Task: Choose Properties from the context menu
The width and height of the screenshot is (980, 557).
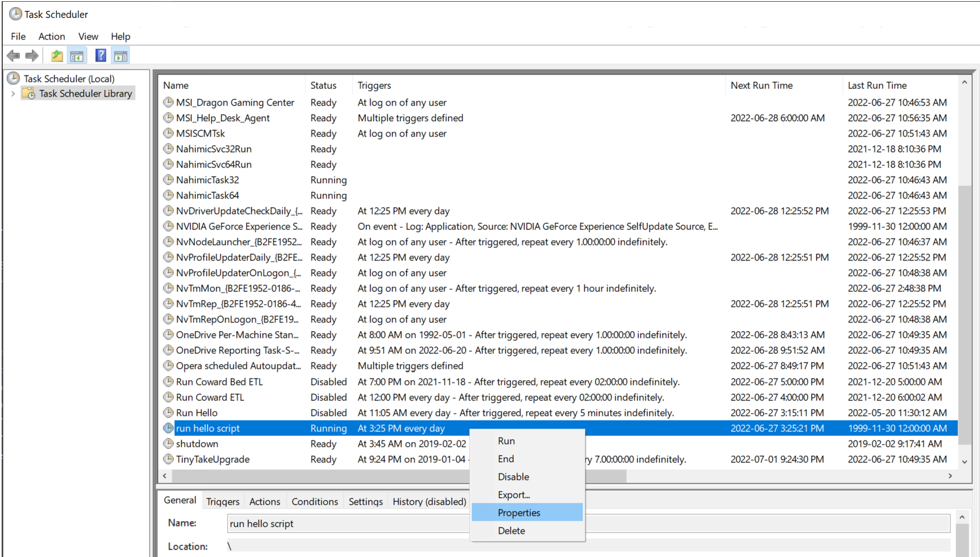Action: pyautogui.click(x=519, y=513)
